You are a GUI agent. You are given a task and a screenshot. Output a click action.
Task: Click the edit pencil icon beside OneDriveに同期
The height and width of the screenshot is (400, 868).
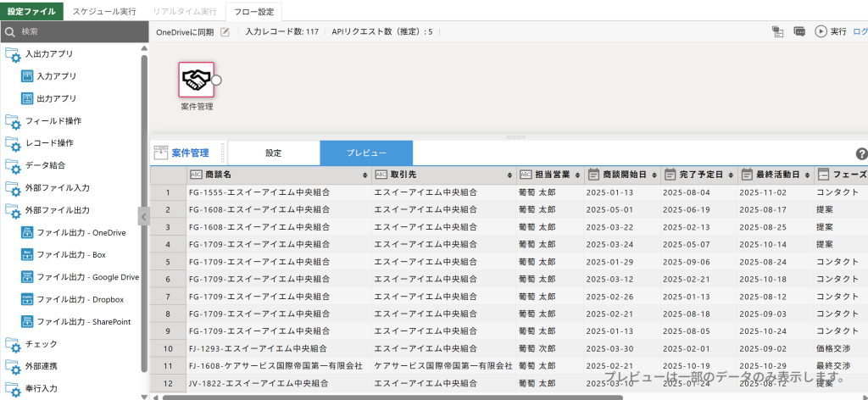click(225, 31)
